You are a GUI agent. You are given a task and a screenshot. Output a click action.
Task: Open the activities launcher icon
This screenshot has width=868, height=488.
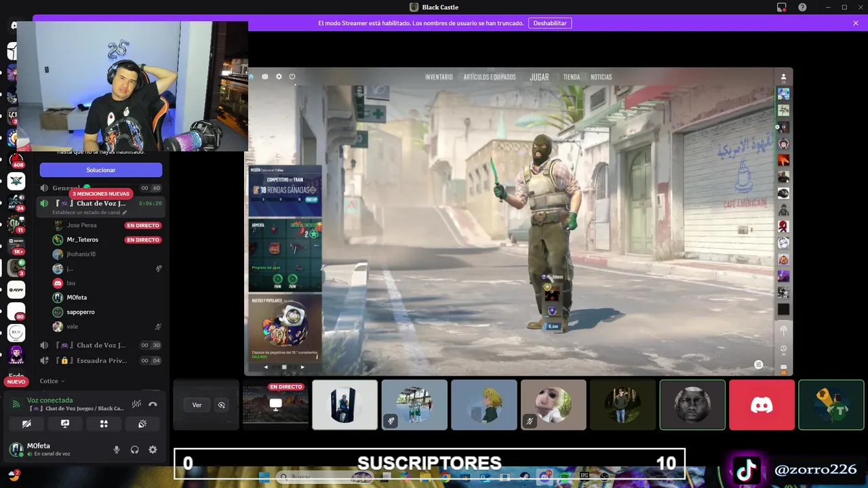[x=104, y=424]
